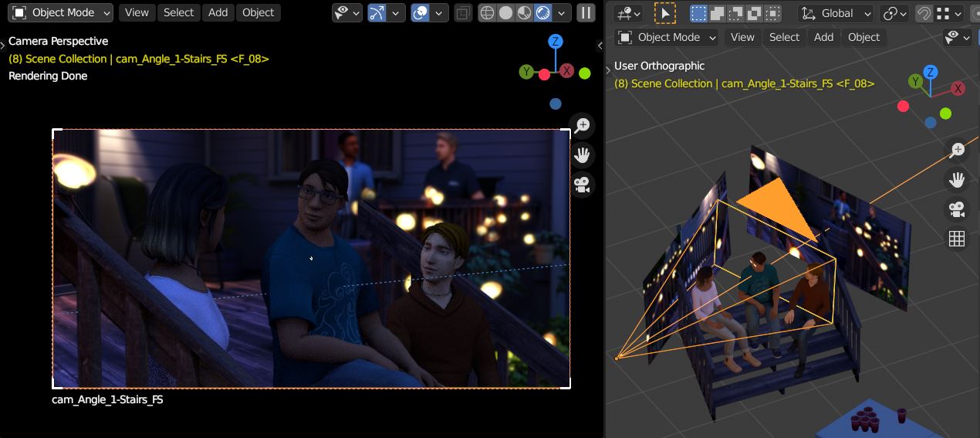The width and height of the screenshot is (980, 438).
Task: Open the View menu in left viewport
Action: coord(137,12)
